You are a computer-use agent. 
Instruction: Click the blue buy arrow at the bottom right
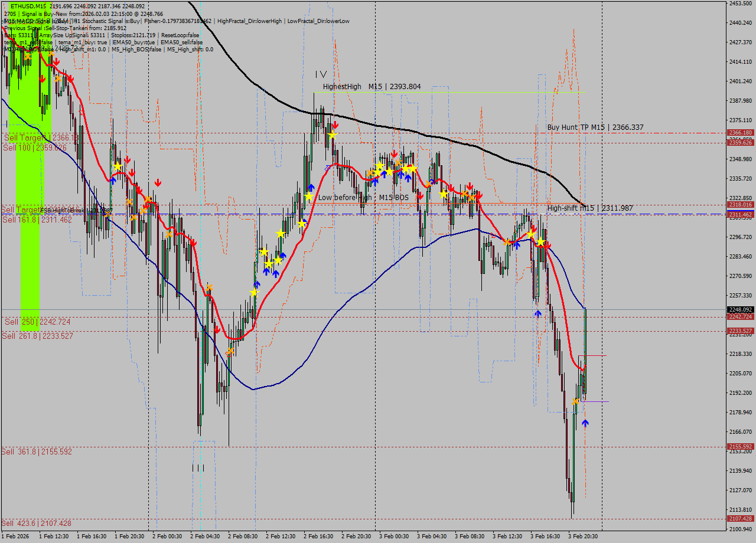(586, 422)
